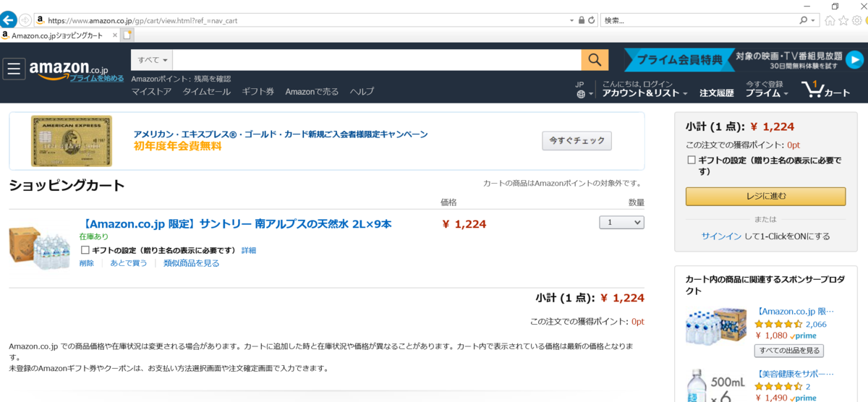
Task: Click 2,066 star rating reviews
Action: 816,324
